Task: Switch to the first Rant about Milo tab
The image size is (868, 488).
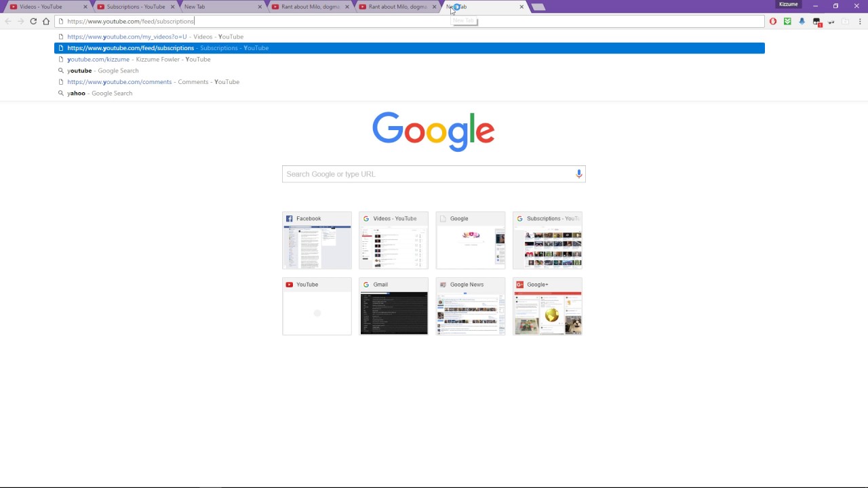Action: (309, 7)
